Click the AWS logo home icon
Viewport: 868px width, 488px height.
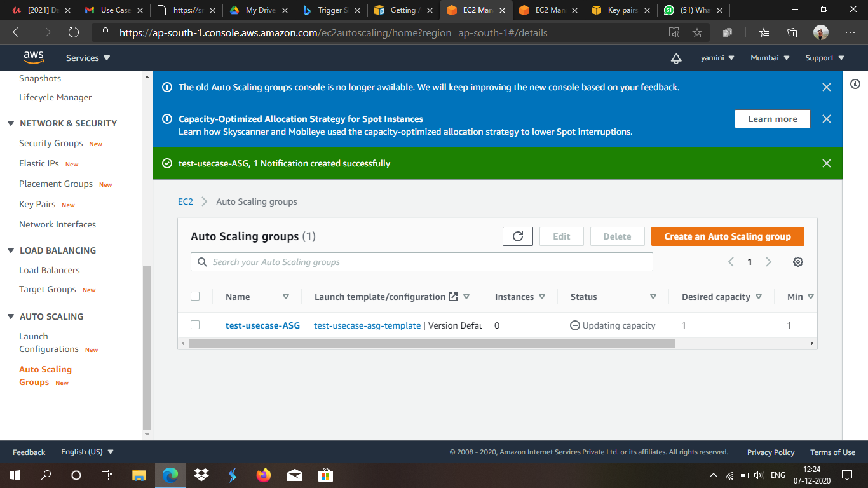click(34, 58)
